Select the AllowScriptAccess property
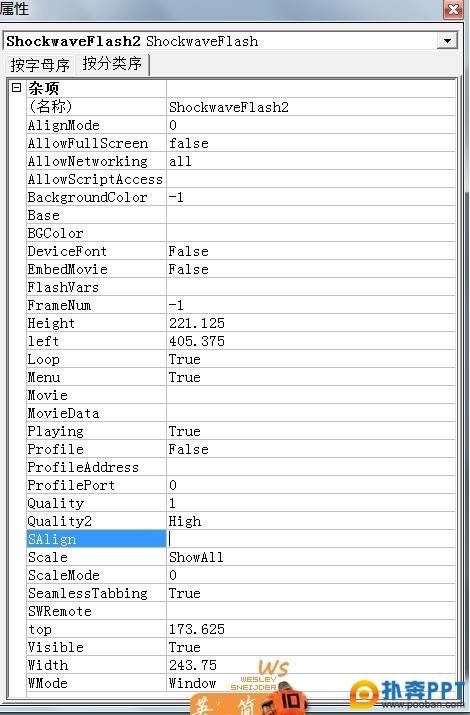Image resolution: width=470 pixels, height=715 pixels. point(96,179)
